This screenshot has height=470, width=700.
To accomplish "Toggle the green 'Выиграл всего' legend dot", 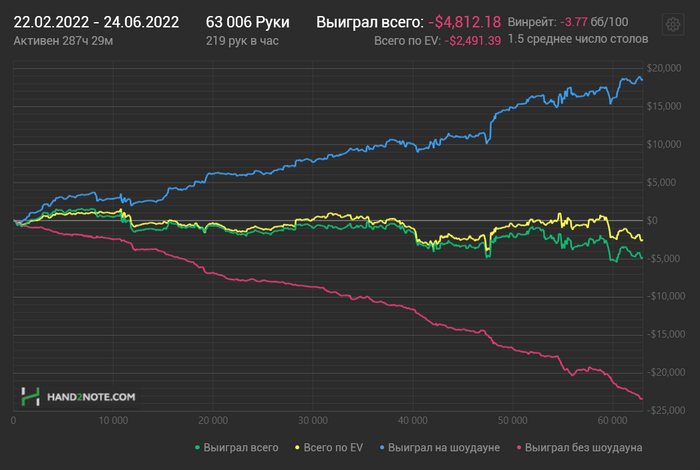I will click(197, 447).
